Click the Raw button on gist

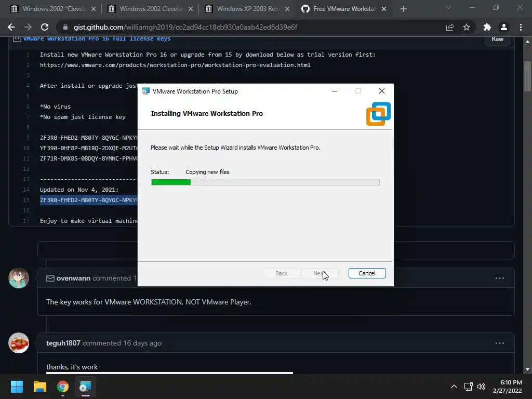(x=497, y=39)
